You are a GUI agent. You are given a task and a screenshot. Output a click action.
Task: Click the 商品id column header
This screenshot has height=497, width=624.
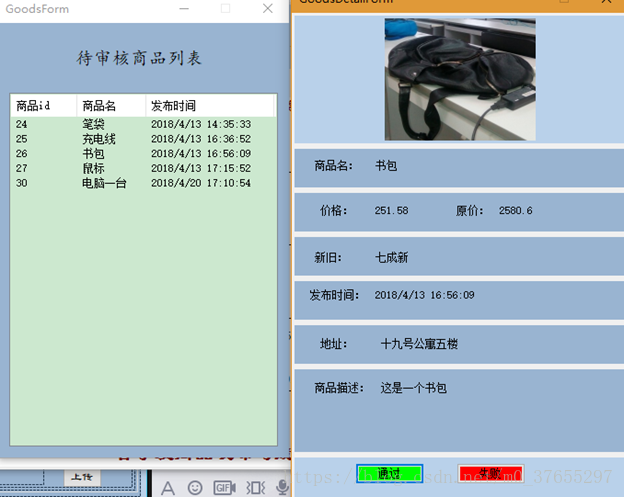(43, 106)
